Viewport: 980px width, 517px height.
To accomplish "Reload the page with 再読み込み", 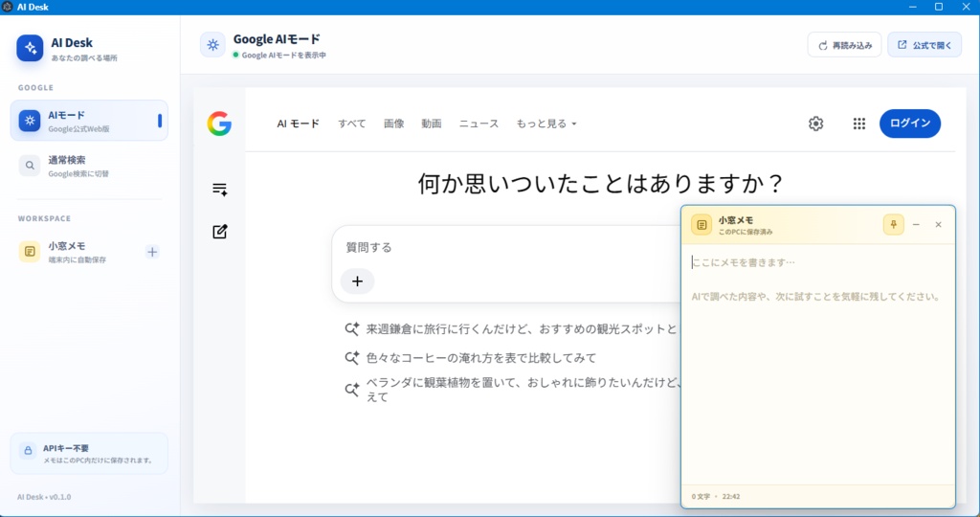I will point(844,45).
